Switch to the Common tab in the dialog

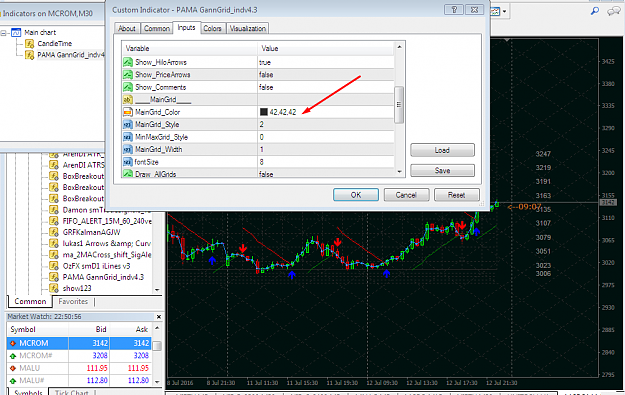click(x=157, y=28)
